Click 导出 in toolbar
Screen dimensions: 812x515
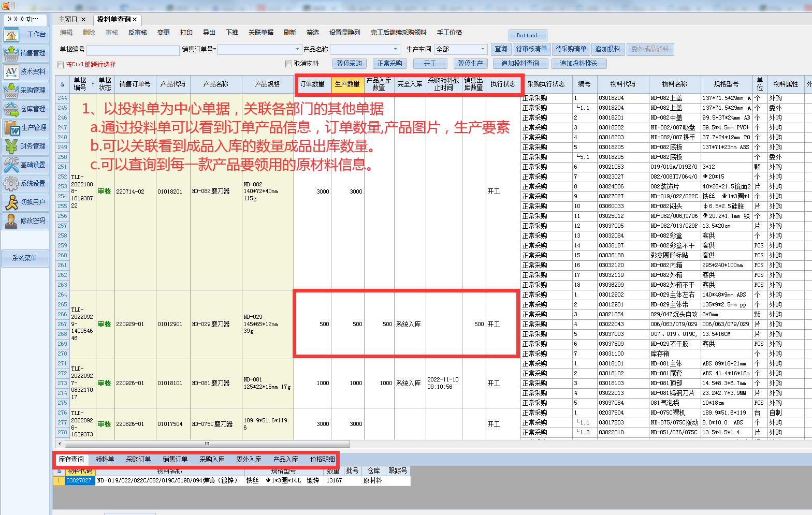tap(209, 33)
